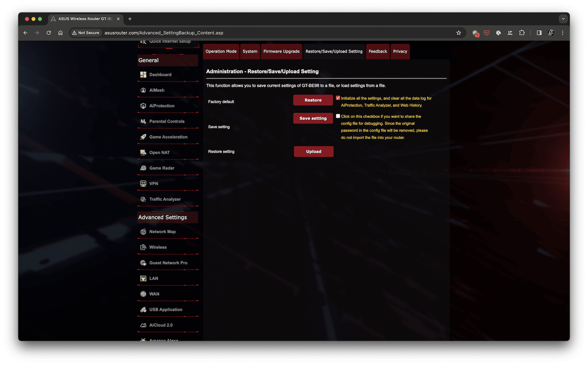The height and width of the screenshot is (365, 588).
Task: Open Chrome three-dot menu
Action: (563, 33)
